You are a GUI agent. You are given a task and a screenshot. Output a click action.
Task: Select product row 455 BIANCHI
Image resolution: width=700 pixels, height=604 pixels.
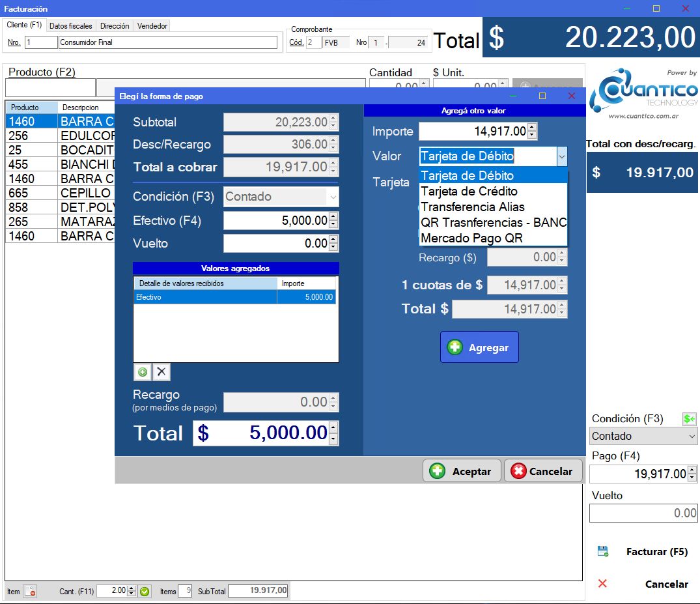tap(61, 164)
